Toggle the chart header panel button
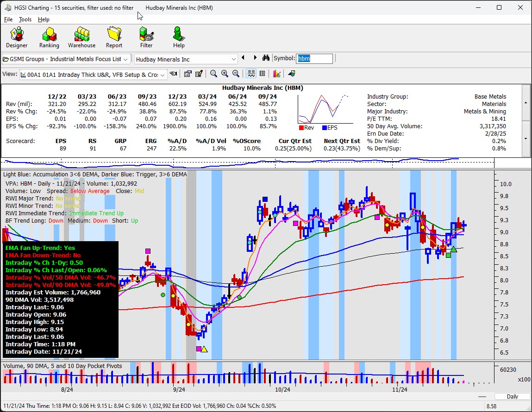Image resolution: width=532 pixels, height=412 pixels. coord(251,74)
